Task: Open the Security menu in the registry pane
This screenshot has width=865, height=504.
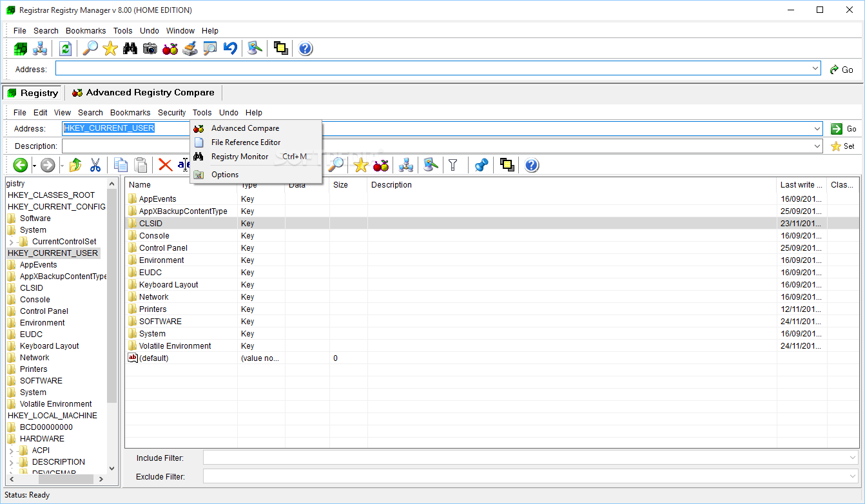Action: pos(171,112)
